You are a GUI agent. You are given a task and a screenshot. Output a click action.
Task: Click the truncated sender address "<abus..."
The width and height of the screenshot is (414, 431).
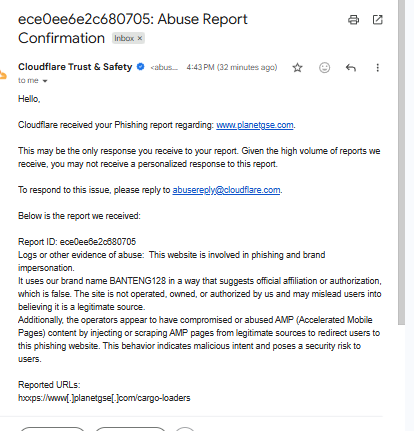tap(164, 67)
